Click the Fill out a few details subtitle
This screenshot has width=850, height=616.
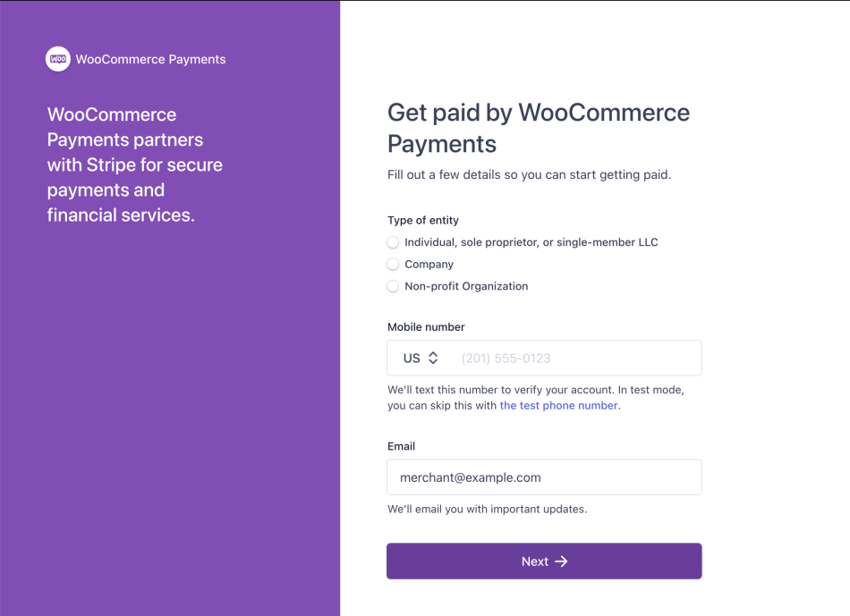point(529,174)
